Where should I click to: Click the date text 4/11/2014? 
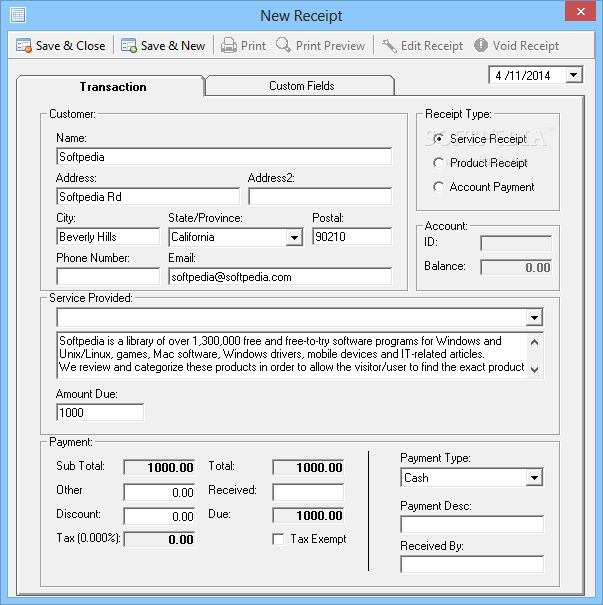(523, 75)
